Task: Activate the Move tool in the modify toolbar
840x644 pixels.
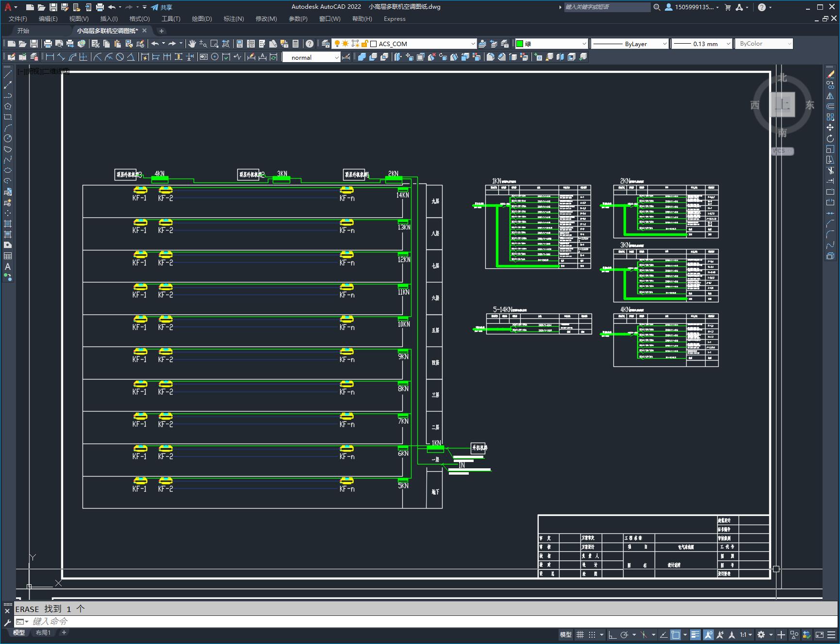Action: click(830, 128)
